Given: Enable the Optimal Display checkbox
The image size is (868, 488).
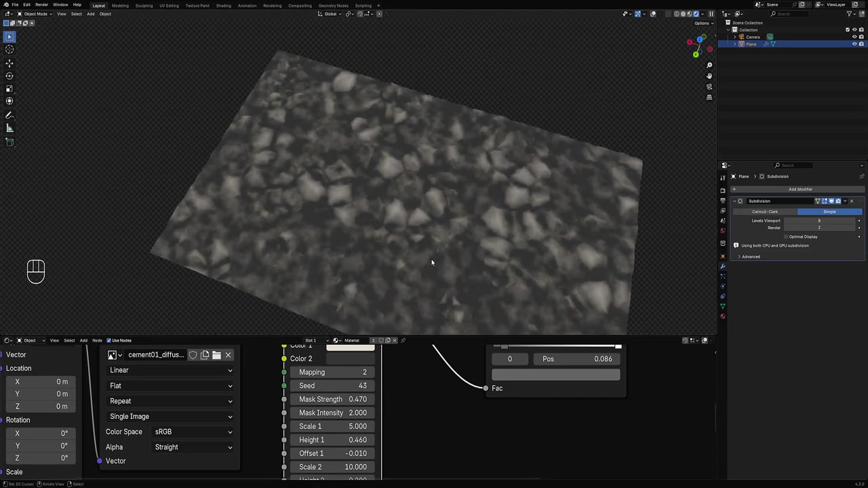Looking at the screenshot, I should point(785,237).
